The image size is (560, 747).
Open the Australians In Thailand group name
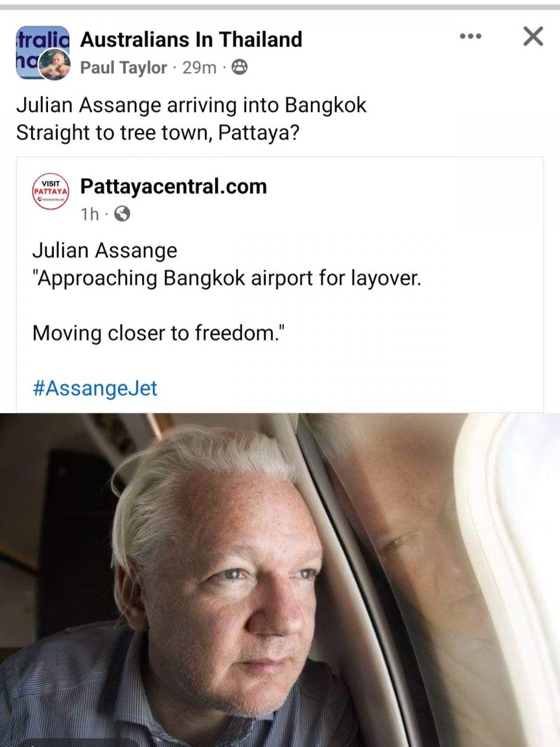[x=191, y=39]
